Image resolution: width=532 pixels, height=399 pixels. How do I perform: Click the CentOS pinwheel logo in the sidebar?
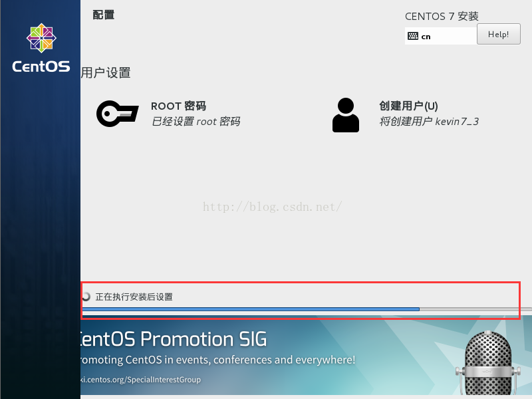(x=41, y=38)
